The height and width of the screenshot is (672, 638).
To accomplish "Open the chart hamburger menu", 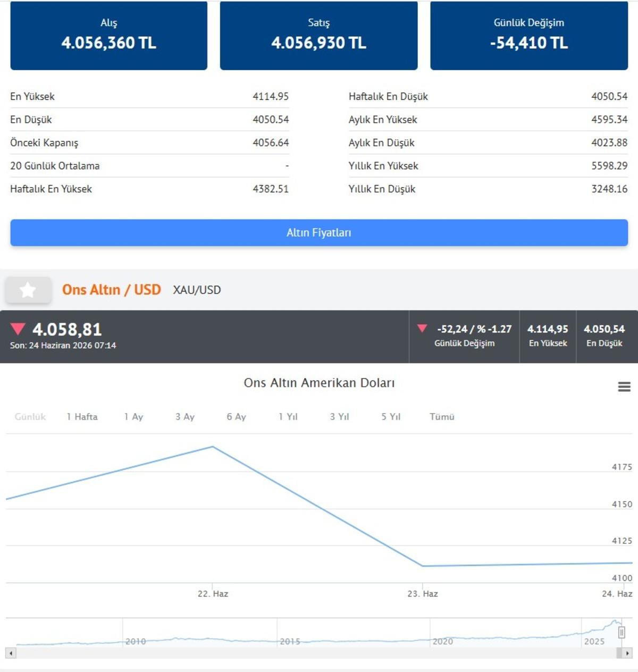I will pos(624,387).
